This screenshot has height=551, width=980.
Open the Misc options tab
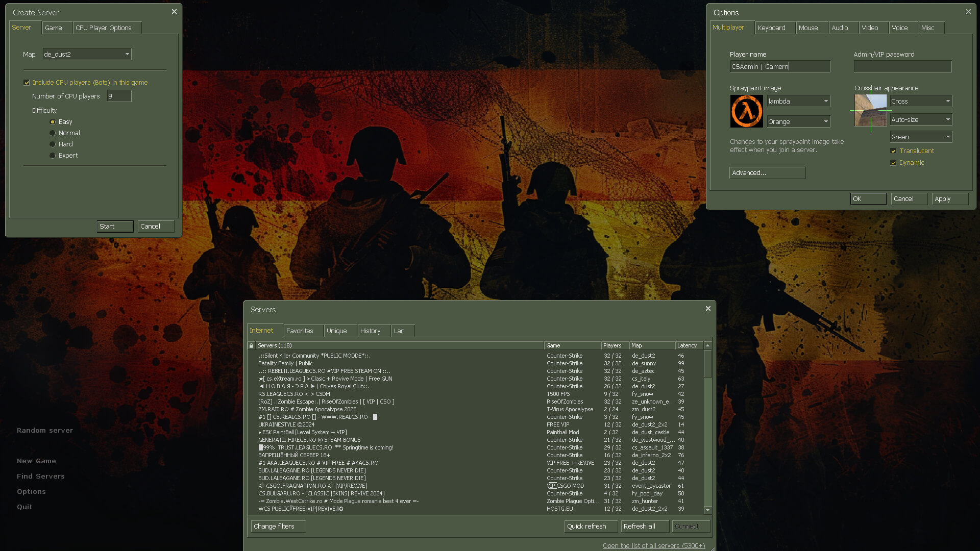click(x=932, y=28)
